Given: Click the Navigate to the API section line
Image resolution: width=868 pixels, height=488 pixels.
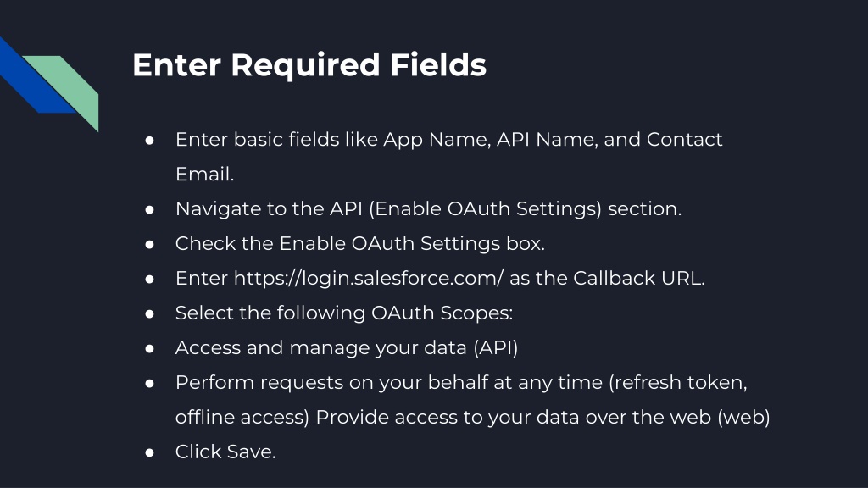Looking at the screenshot, I should pos(428,208).
